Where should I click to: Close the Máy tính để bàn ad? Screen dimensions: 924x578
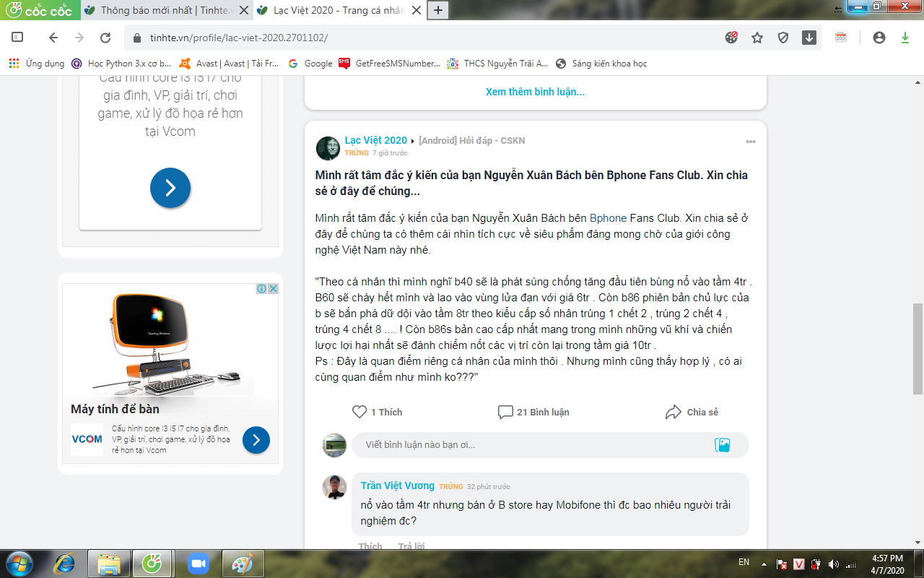(274, 288)
